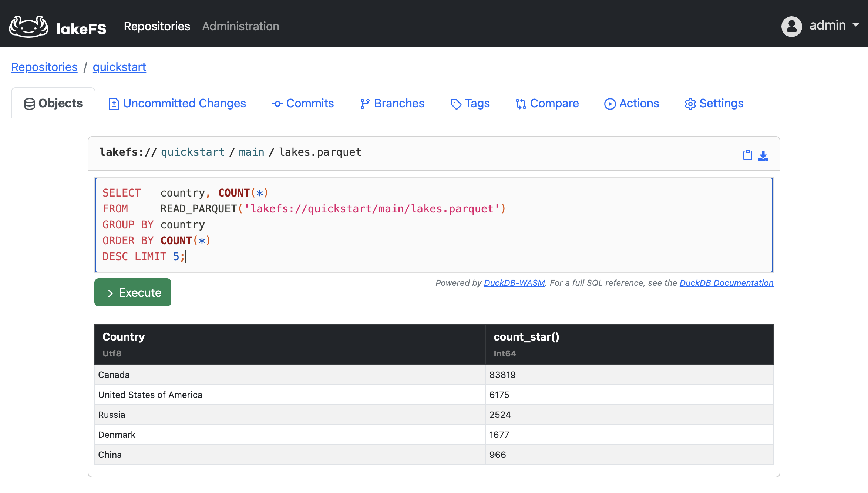Copy the lakes.parquet object URI
This screenshot has width=868, height=493.
(x=747, y=155)
